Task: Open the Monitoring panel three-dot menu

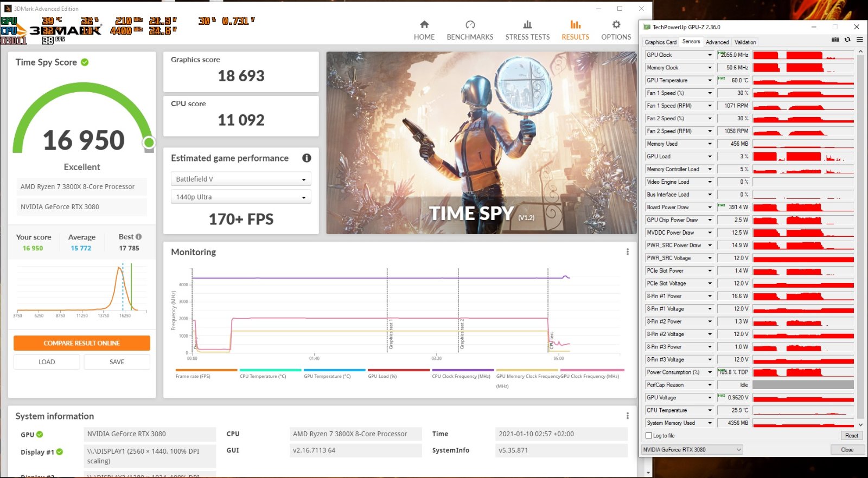Action: coord(628,252)
